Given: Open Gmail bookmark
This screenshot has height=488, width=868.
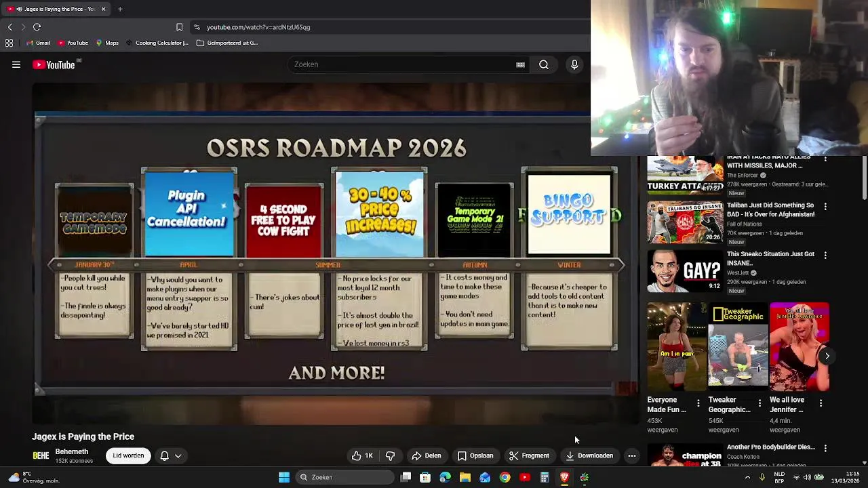Looking at the screenshot, I should point(38,43).
